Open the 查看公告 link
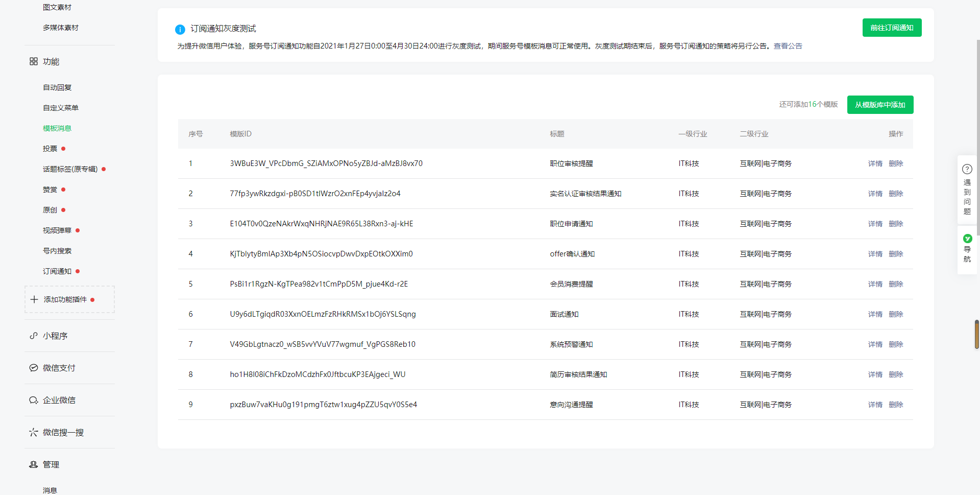 788,46
